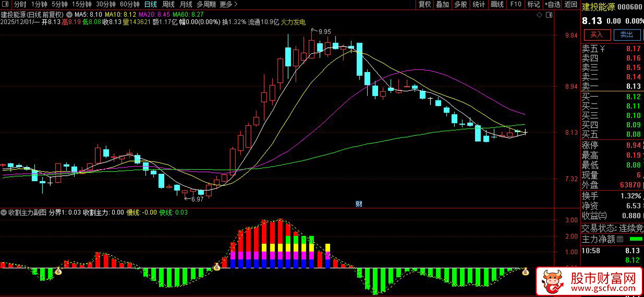Open F10 company info

click(x=516, y=4)
